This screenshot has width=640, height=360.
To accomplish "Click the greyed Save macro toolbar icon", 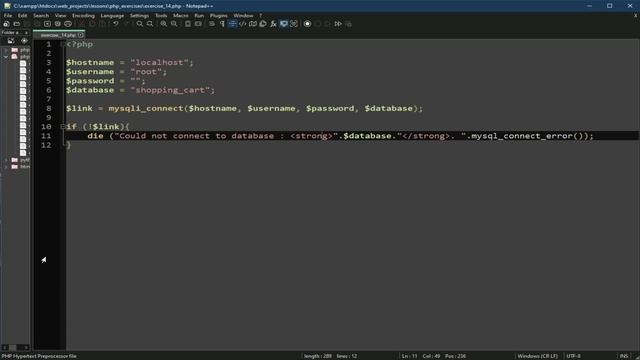I will pyautogui.click(x=348, y=24).
